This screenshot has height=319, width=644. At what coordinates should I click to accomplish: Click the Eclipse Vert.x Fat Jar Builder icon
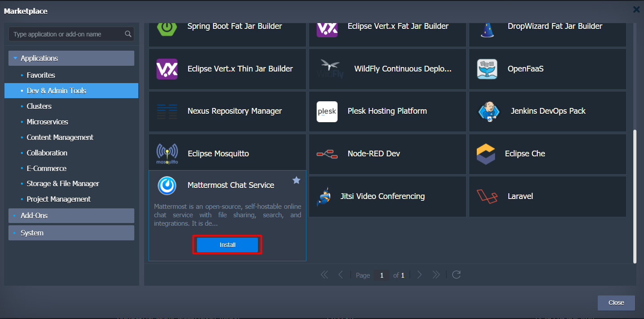327,29
